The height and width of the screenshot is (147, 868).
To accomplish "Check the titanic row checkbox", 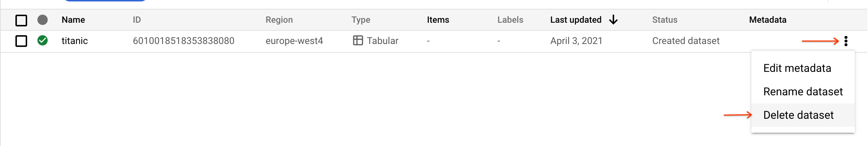I will 21,41.
